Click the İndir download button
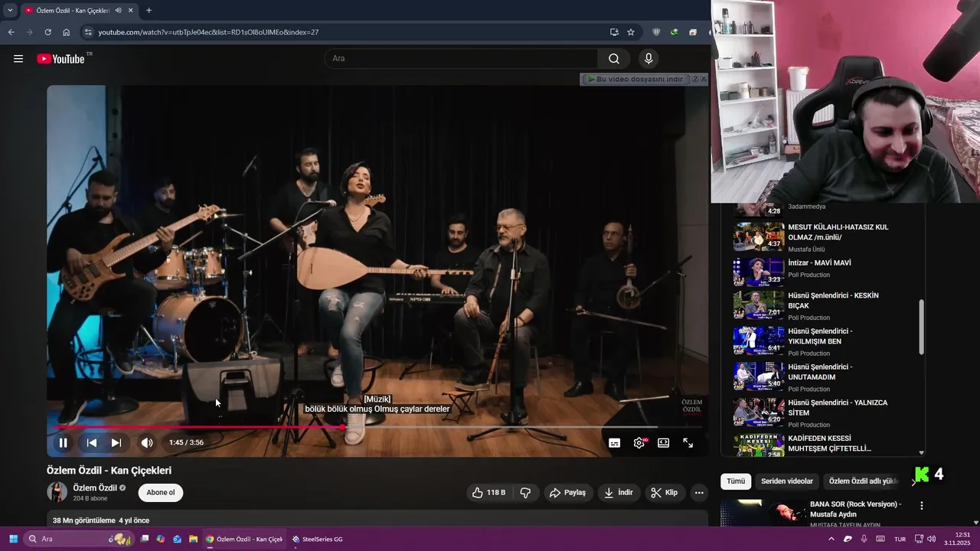The height and width of the screenshot is (551, 980). pos(619,493)
